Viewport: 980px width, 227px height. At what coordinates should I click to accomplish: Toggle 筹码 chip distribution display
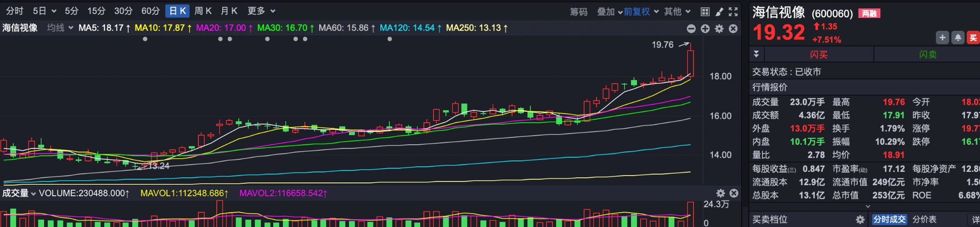(579, 11)
